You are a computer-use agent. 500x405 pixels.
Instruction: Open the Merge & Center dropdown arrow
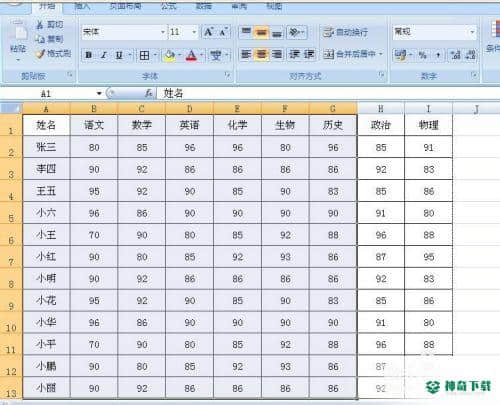pos(381,54)
